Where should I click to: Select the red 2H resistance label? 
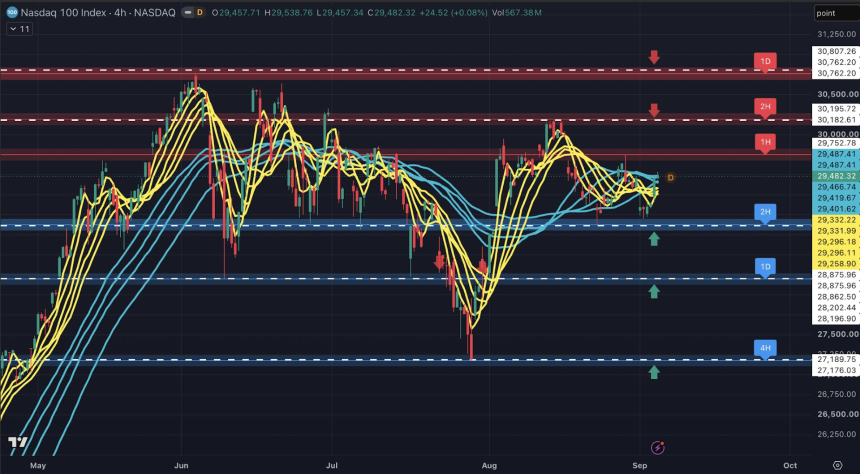pyautogui.click(x=765, y=108)
